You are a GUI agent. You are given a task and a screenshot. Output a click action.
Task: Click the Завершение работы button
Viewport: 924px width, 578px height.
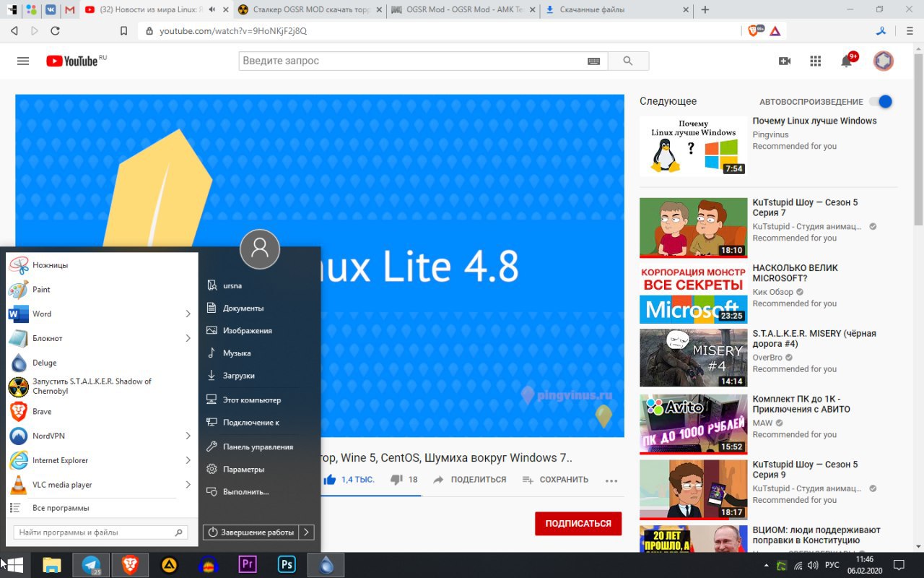pos(251,532)
